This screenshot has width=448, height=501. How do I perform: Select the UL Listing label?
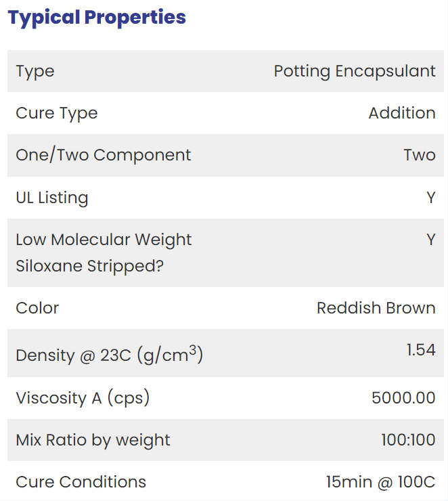52,198
